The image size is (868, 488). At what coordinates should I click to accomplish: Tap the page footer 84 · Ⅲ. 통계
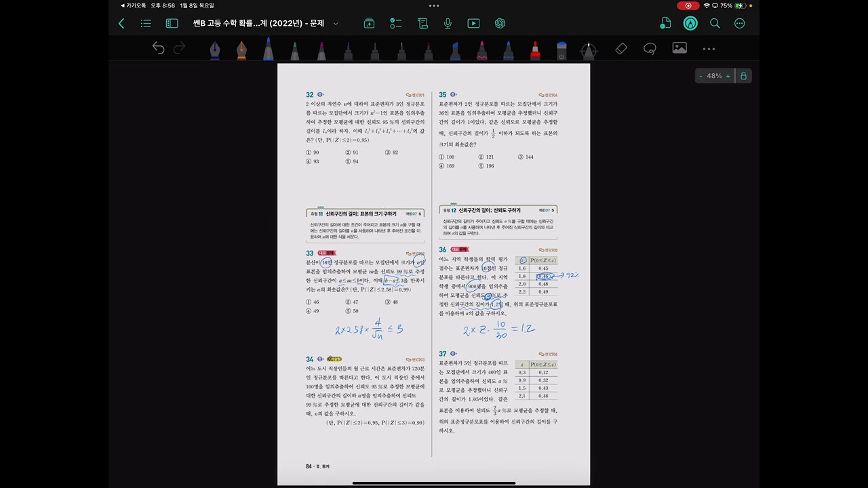(x=317, y=466)
